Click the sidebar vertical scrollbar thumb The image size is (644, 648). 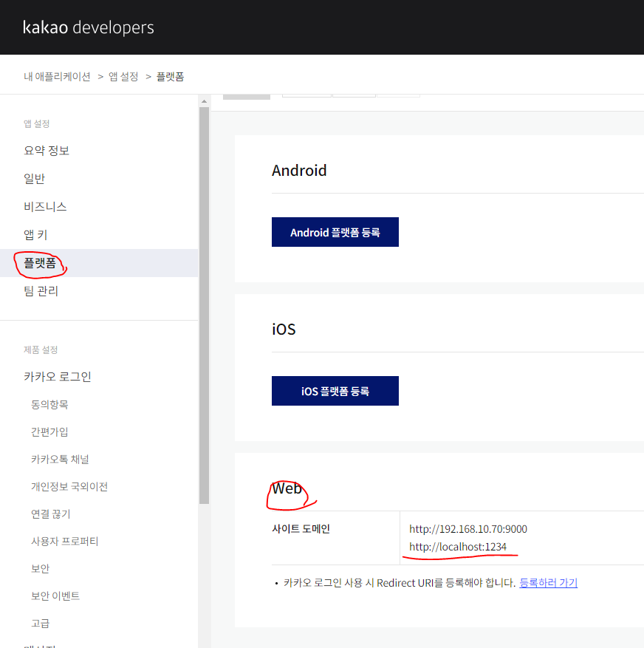[x=204, y=305]
